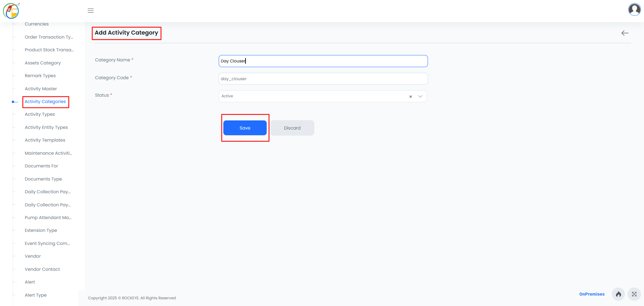Click the back arrow icon
This screenshot has height=306, width=644.
pyautogui.click(x=625, y=33)
